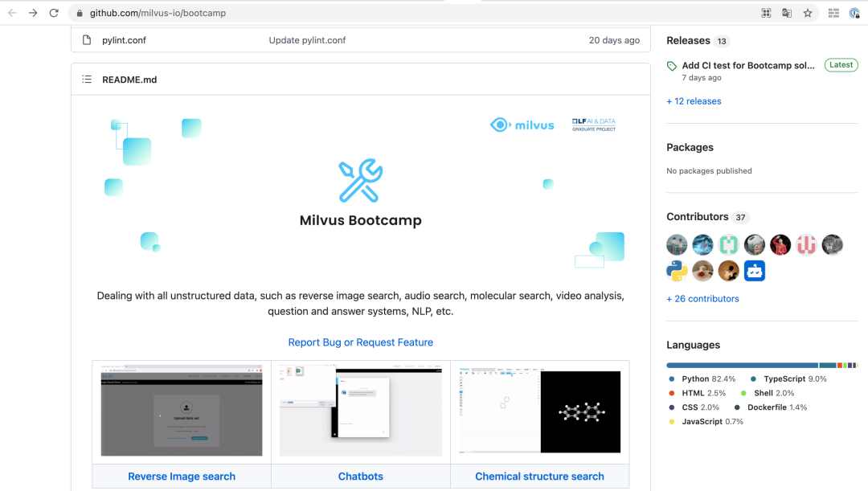868x491 pixels.
Task: Open the Contributors section heading
Action: [698, 216]
